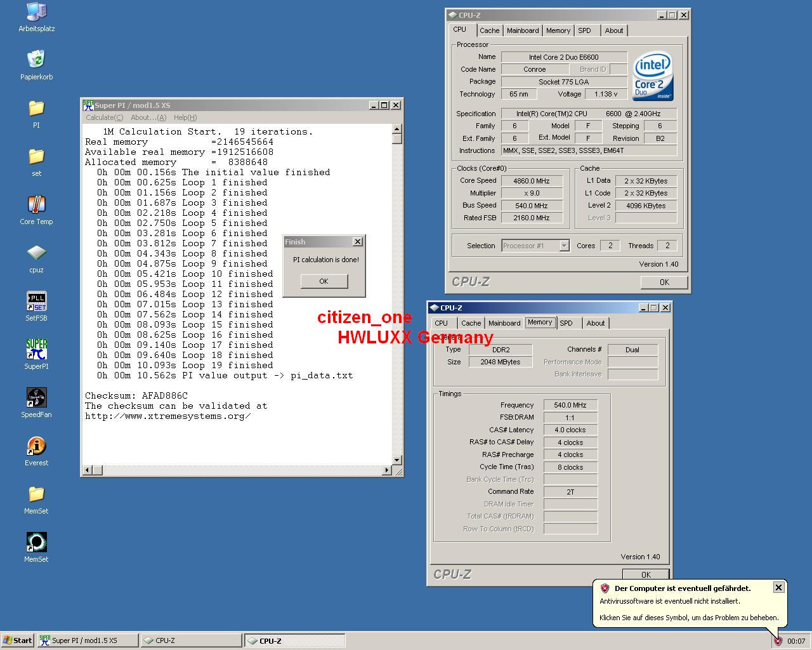Close the security warning balloon

[778, 587]
